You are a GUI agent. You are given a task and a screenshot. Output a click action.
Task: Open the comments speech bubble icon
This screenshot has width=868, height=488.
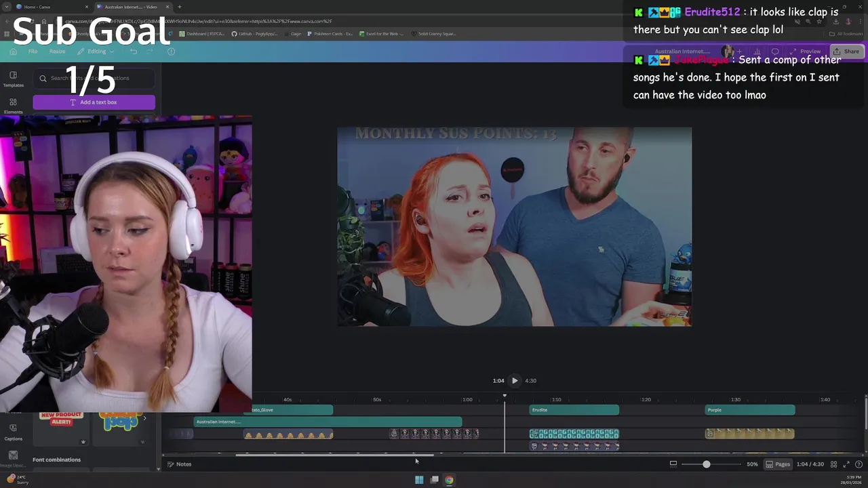[x=775, y=52]
